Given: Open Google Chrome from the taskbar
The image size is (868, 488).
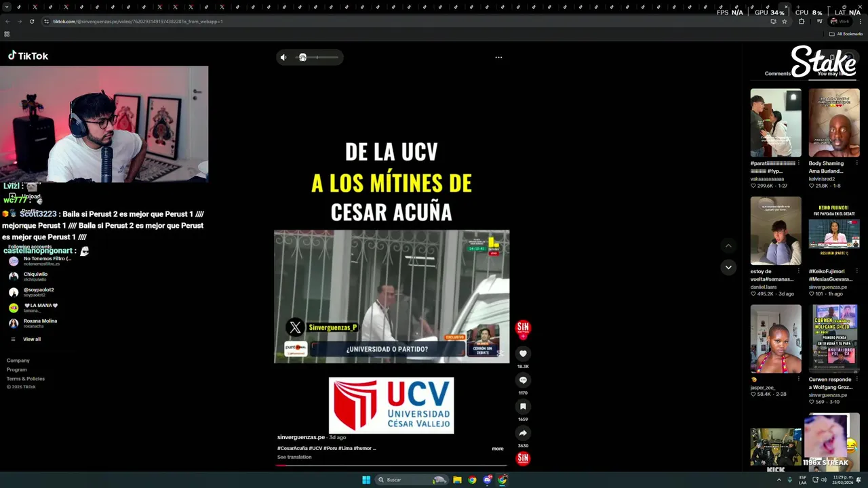Looking at the screenshot, I should click(x=472, y=480).
